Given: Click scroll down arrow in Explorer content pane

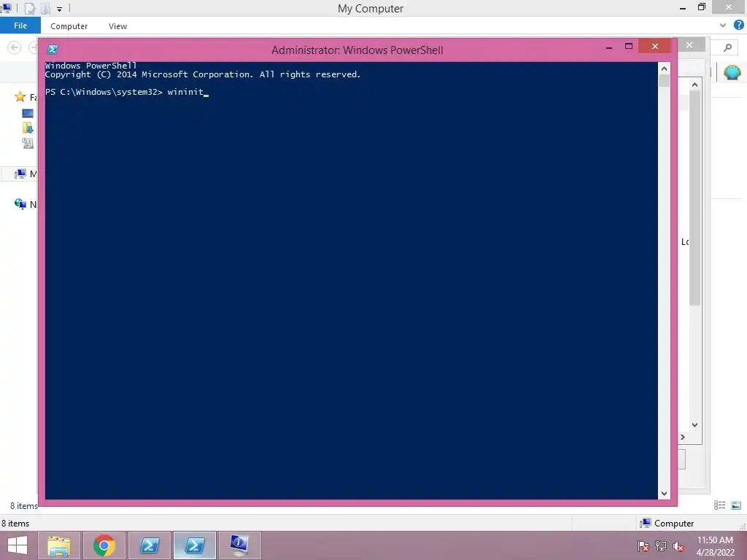Looking at the screenshot, I should [694, 425].
